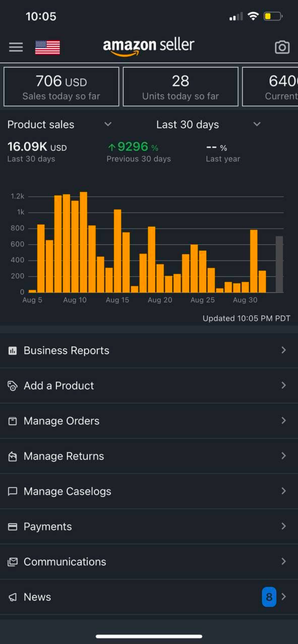Open the Manage Orders menu item

62,421
